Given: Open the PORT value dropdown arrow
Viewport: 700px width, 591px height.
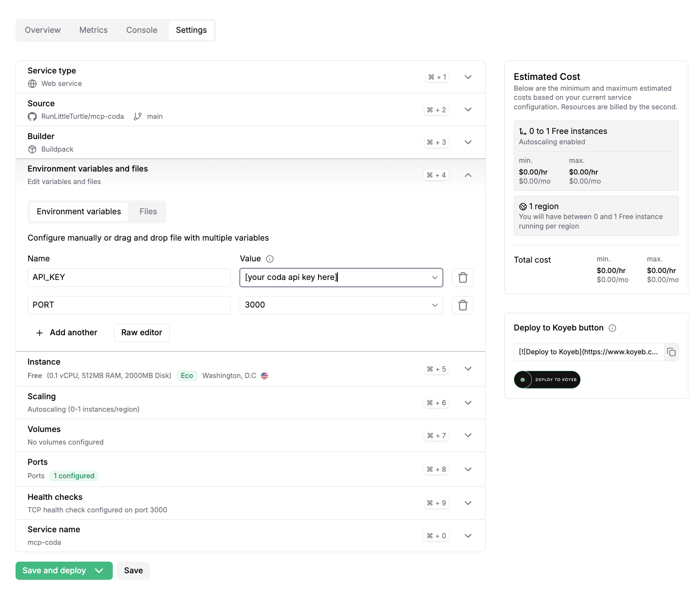Looking at the screenshot, I should coord(435,305).
